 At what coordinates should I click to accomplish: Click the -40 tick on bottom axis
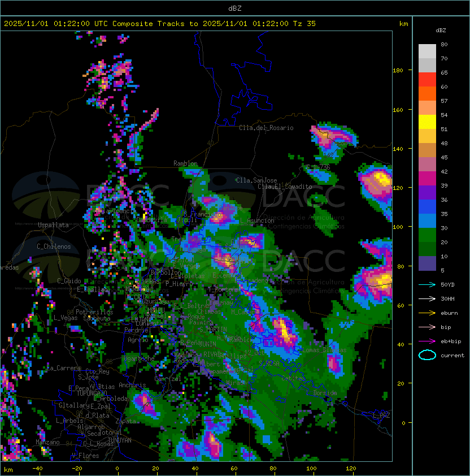click(37, 469)
